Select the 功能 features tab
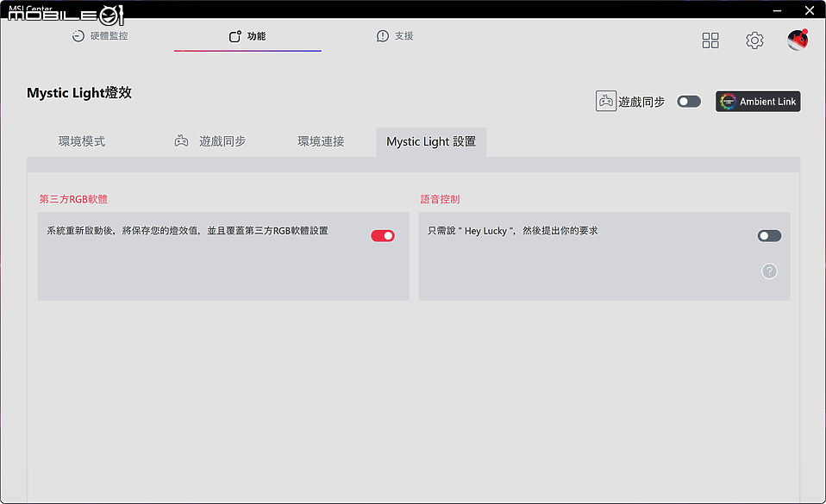Screen dimensions: 826x504 pyautogui.click(x=247, y=36)
